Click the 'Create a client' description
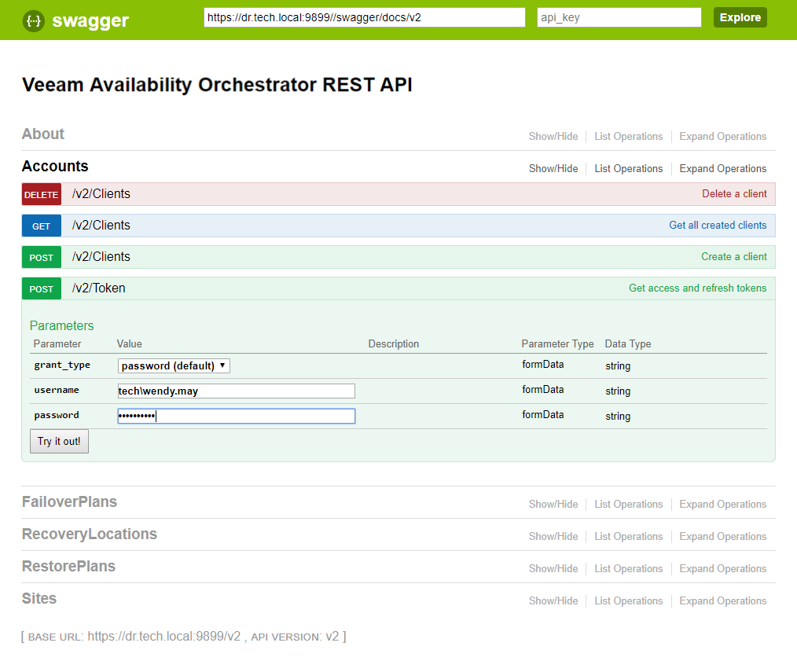The height and width of the screenshot is (672, 797). 734,257
